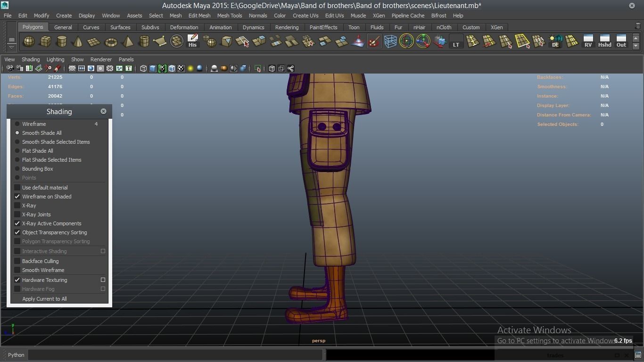Create a polygon cylinder from the shelf

pyautogui.click(x=61, y=41)
